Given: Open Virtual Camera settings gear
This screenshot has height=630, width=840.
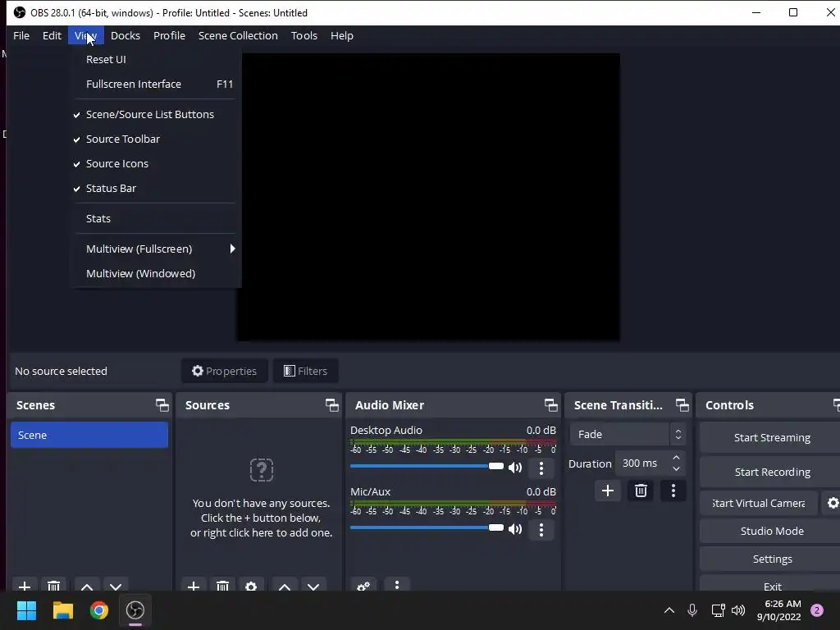Looking at the screenshot, I should pos(832,503).
